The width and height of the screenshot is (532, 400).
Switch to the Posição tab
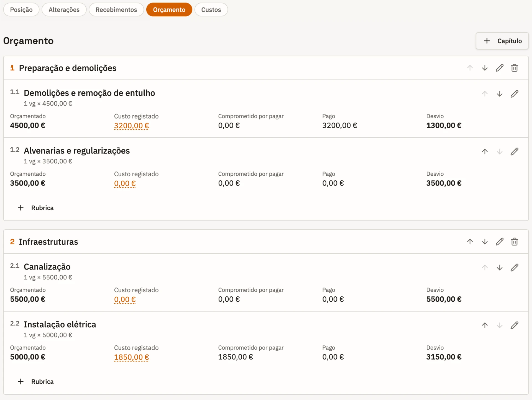[x=21, y=10]
